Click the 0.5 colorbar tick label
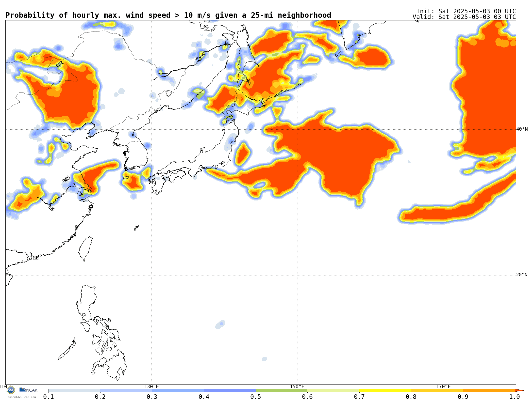Viewport: 532px width, 400px height. 256,397
